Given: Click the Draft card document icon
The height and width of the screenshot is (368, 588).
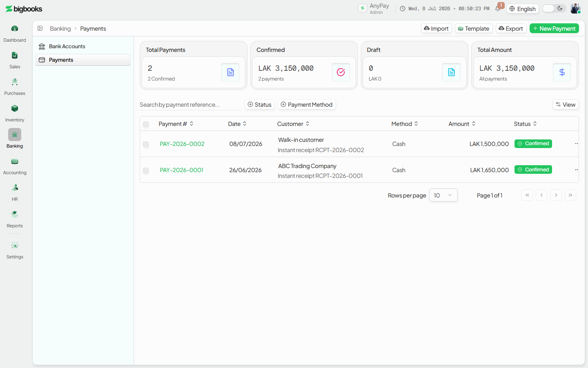Looking at the screenshot, I should coord(451,72).
